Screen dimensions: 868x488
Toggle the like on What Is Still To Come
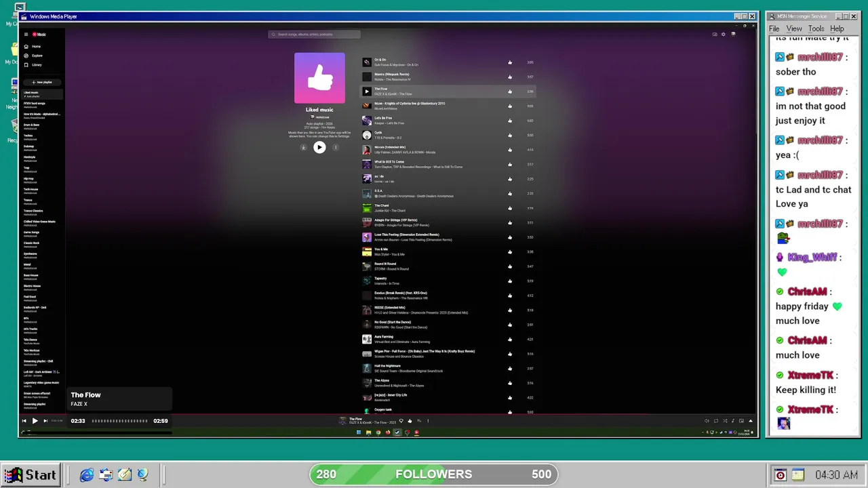click(x=510, y=164)
